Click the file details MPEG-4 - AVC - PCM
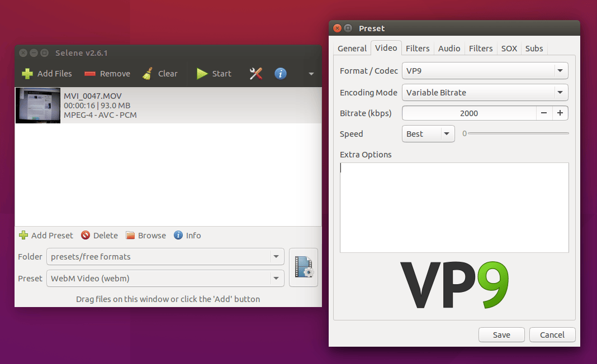597x364 pixels. [x=100, y=115]
